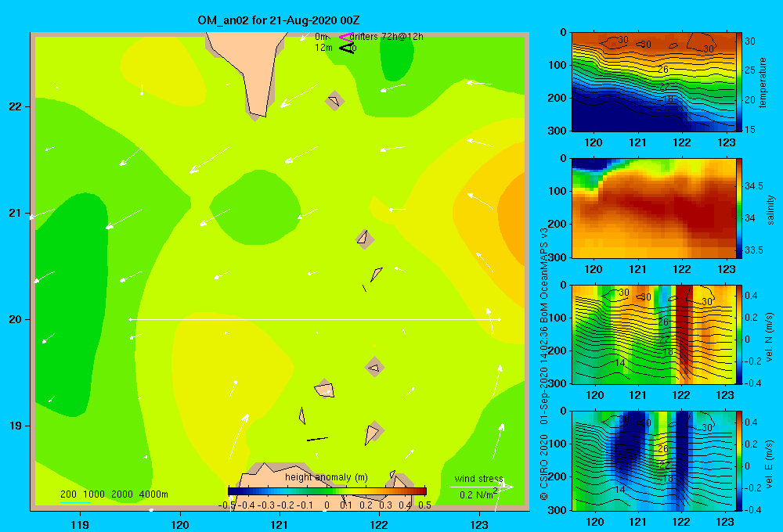Click the '33.5' tick on salinity colorbar

coord(754,250)
